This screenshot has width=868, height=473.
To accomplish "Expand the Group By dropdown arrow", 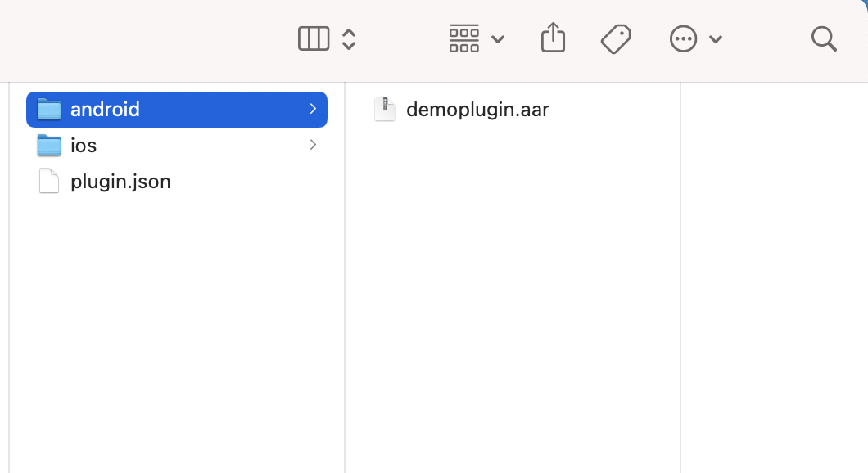I will click(498, 39).
